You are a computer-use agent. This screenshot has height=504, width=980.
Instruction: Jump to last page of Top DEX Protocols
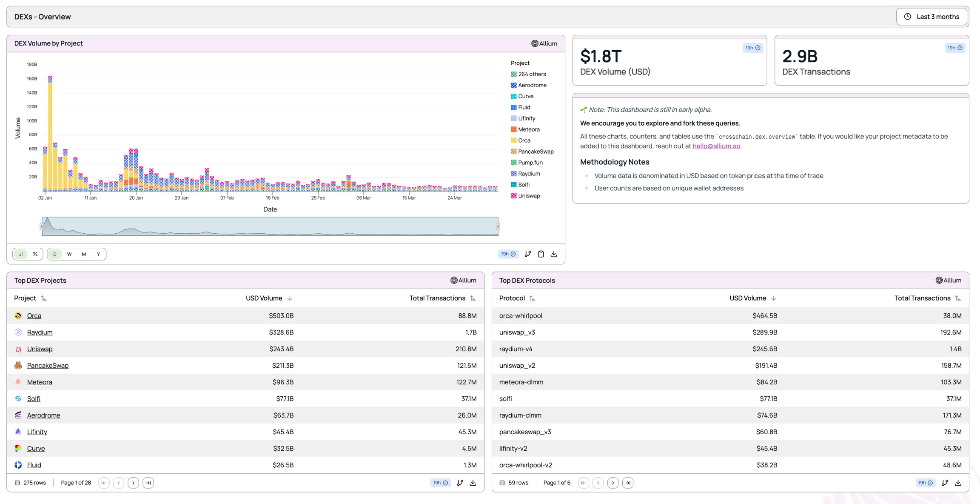628,483
